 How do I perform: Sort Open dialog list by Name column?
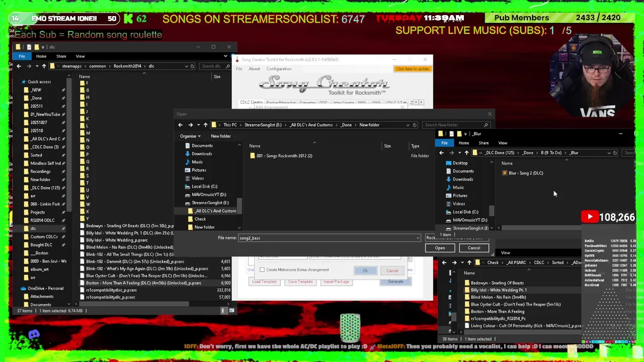coord(255,146)
